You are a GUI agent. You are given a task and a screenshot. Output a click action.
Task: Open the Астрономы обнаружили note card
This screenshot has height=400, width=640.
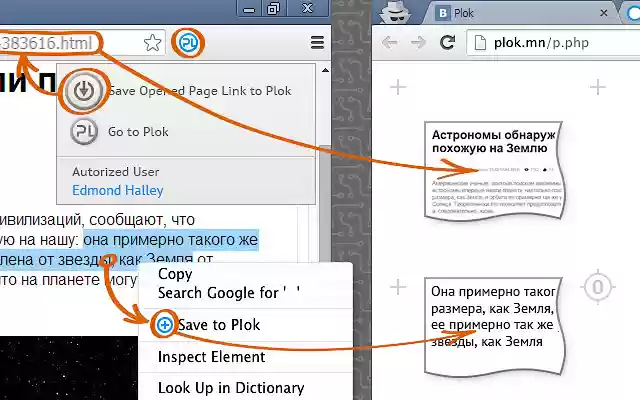pyautogui.click(x=494, y=170)
